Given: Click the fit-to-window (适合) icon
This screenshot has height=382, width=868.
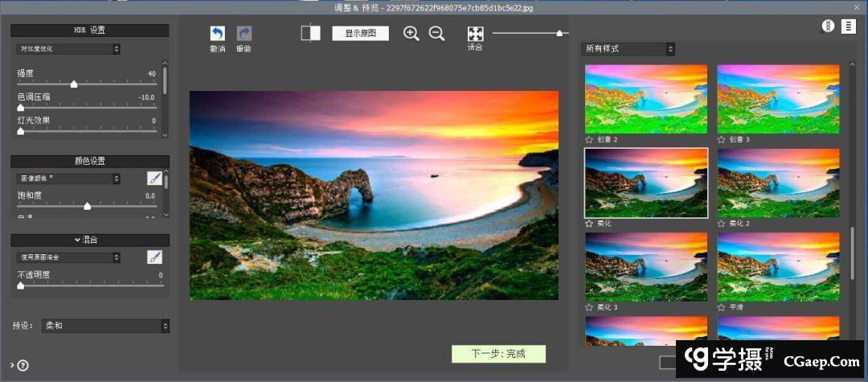Looking at the screenshot, I should pos(476,34).
